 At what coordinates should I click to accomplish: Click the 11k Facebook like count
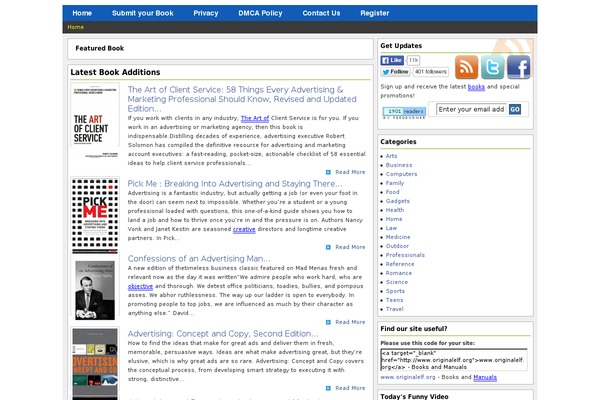point(413,60)
